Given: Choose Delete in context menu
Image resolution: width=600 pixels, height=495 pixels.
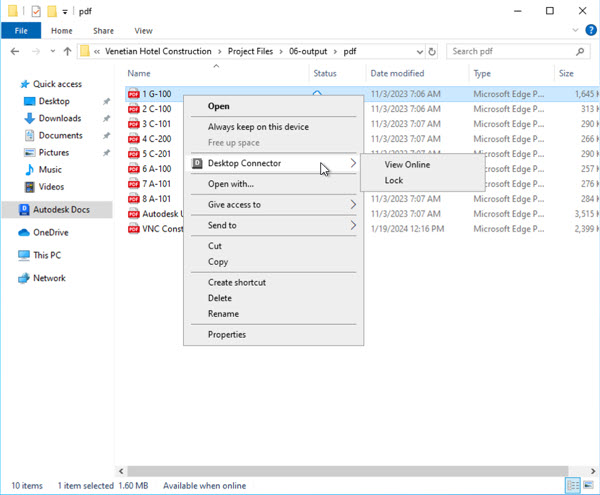Looking at the screenshot, I should (220, 298).
